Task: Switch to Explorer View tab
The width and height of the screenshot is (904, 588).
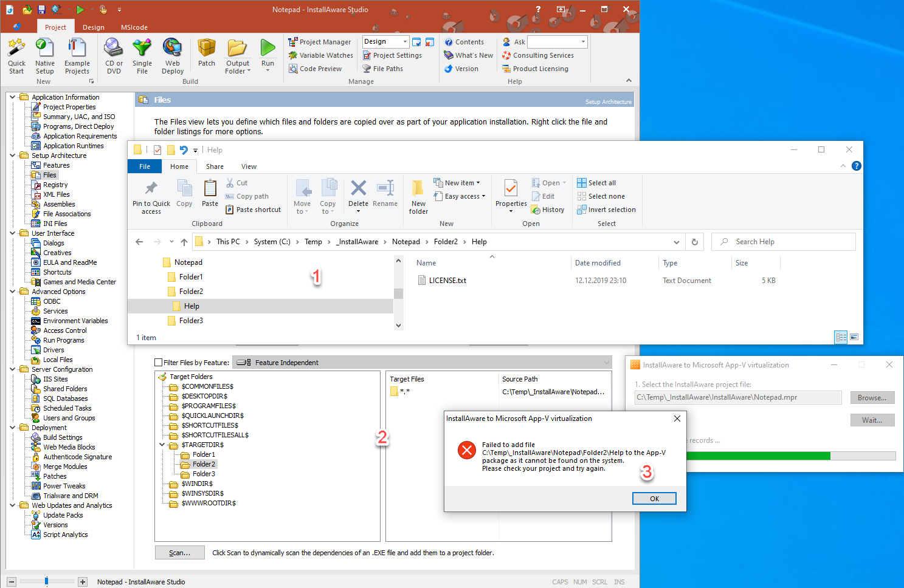Action: (249, 166)
